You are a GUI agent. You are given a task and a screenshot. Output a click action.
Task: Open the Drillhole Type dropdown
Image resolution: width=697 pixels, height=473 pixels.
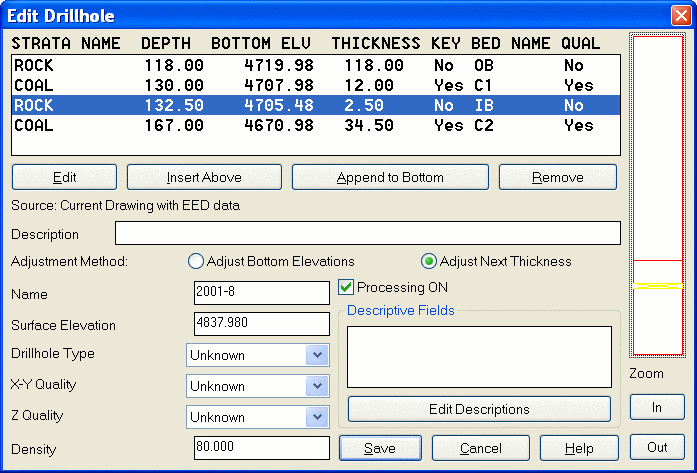click(x=317, y=355)
